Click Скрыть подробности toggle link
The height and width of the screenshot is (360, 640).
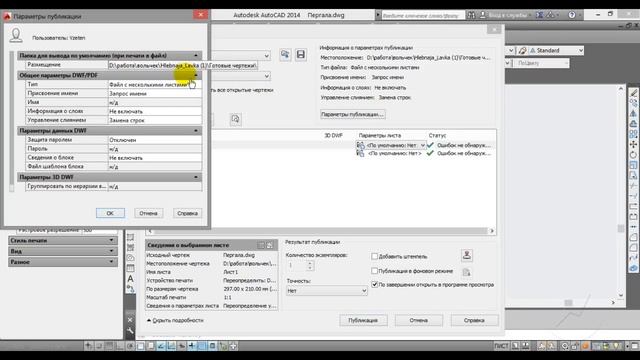[175, 320]
